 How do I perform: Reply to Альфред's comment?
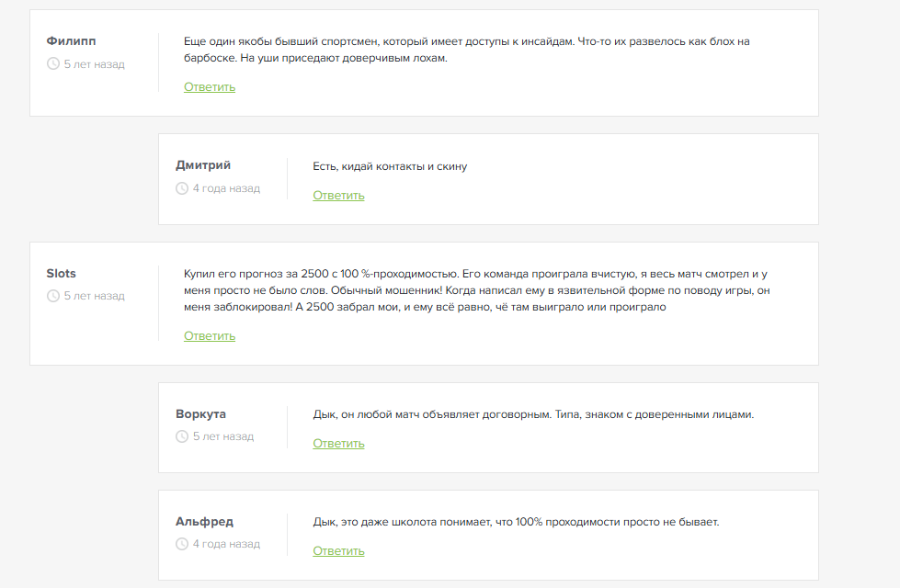click(x=338, y=550)
